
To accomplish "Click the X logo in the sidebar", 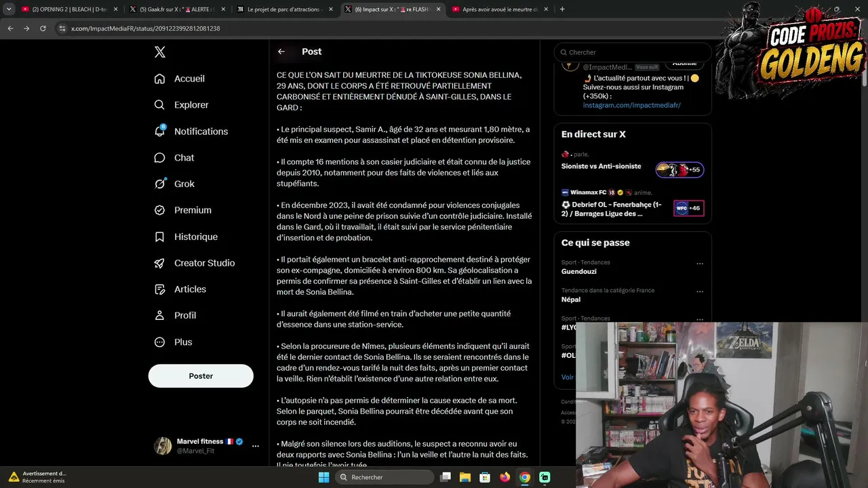I will [x=159, y=52].
